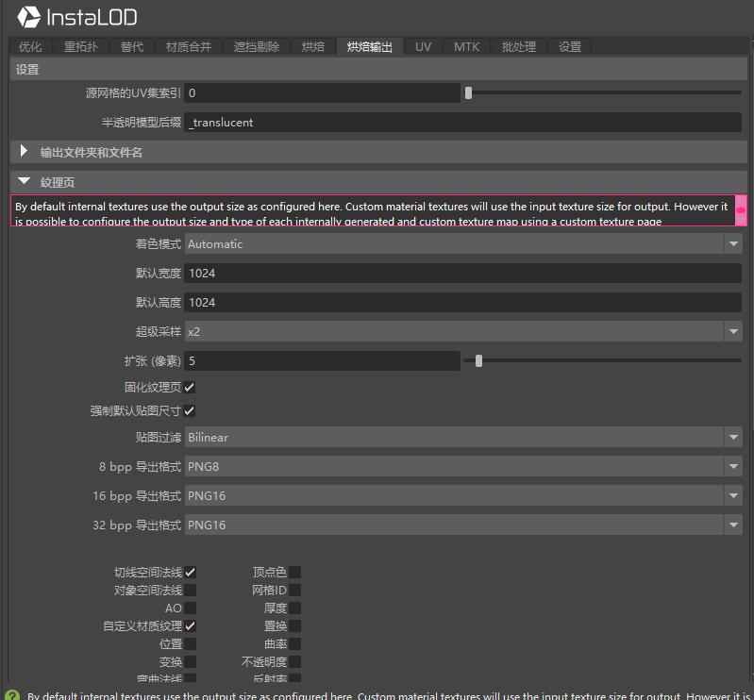
Task: Click the green help question mark icon
Action: (11, 695)
